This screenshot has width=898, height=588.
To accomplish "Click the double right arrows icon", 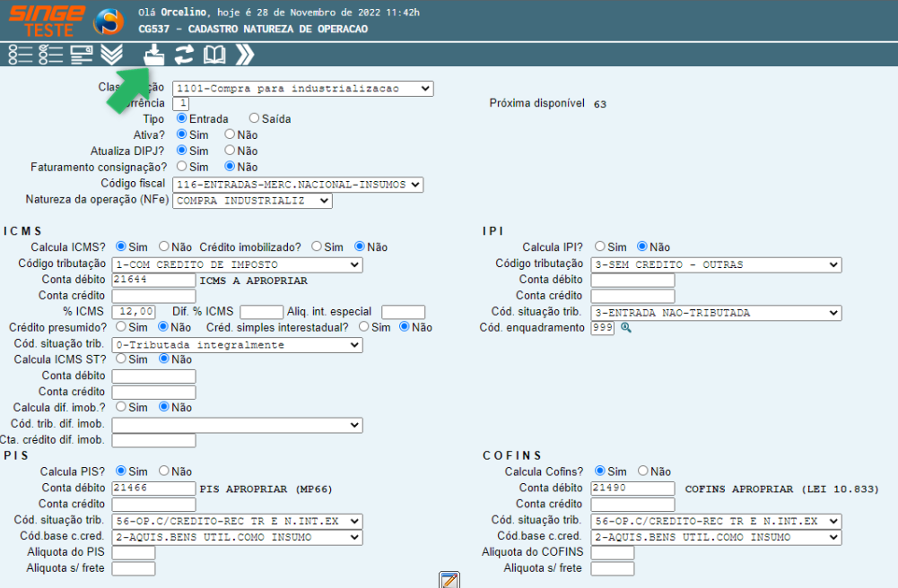I will [245, 55].
